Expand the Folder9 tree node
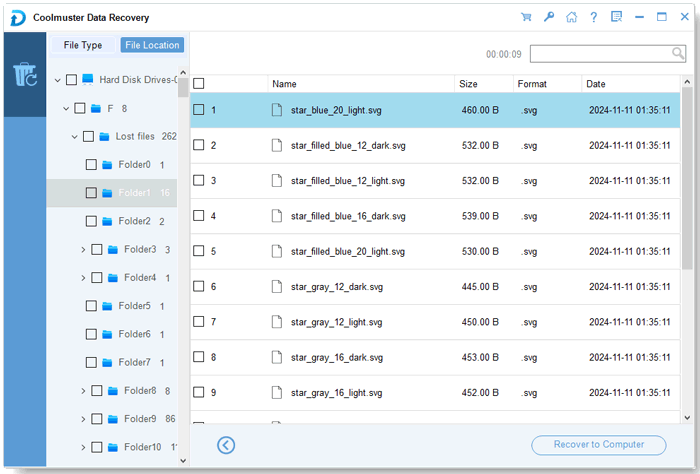 pyautogui.click(x=83, y=419)
